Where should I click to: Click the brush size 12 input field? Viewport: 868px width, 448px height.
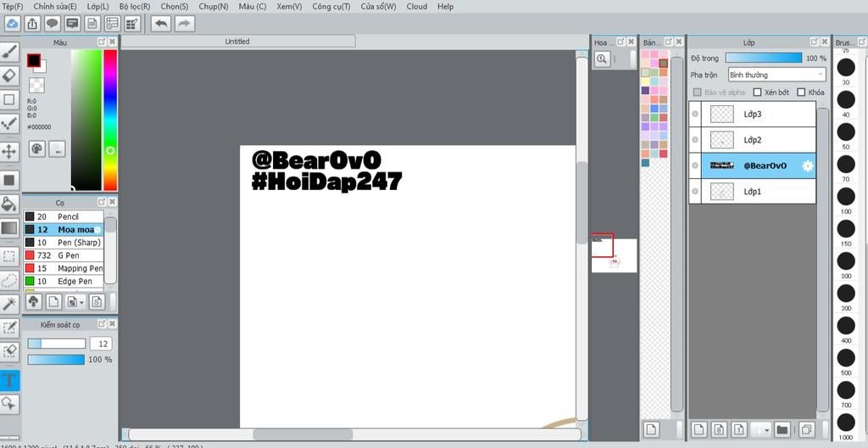[x=102, y=344]
